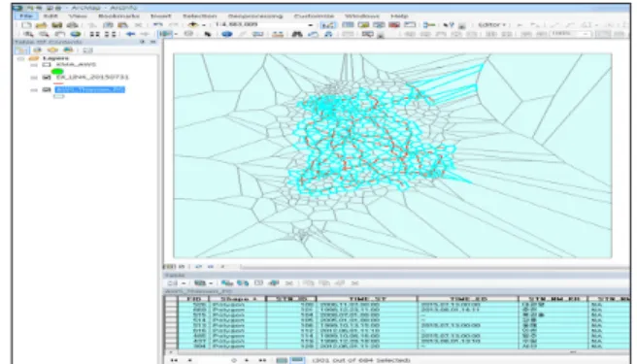The height and width of the screenshot is (364, 637).
Task: Select the Identify tool
Action: [226, 34]
